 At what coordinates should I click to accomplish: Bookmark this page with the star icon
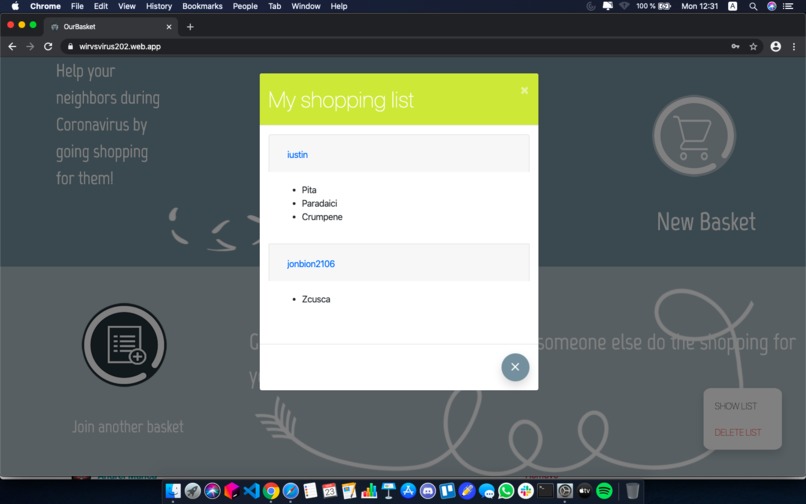pos(753,46)
